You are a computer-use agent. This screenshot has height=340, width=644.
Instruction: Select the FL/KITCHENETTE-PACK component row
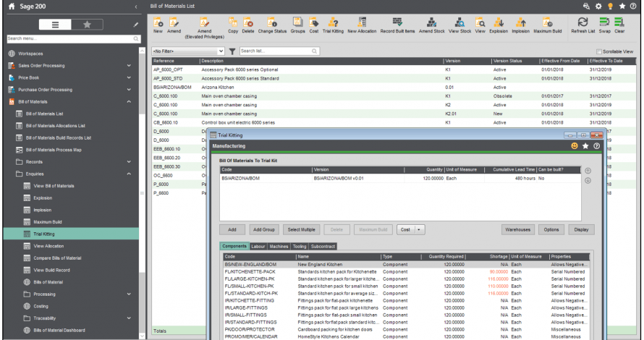pos(407,272)
